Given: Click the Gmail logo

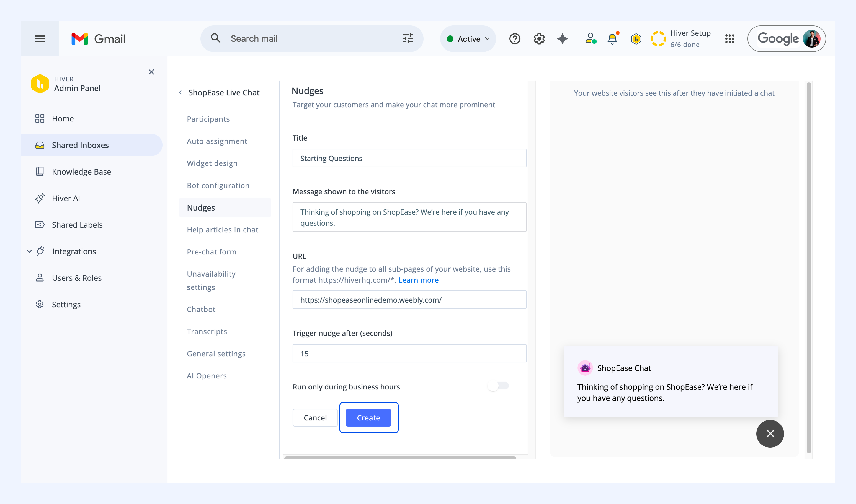Looking at the screenshot, I should [98, 39].
